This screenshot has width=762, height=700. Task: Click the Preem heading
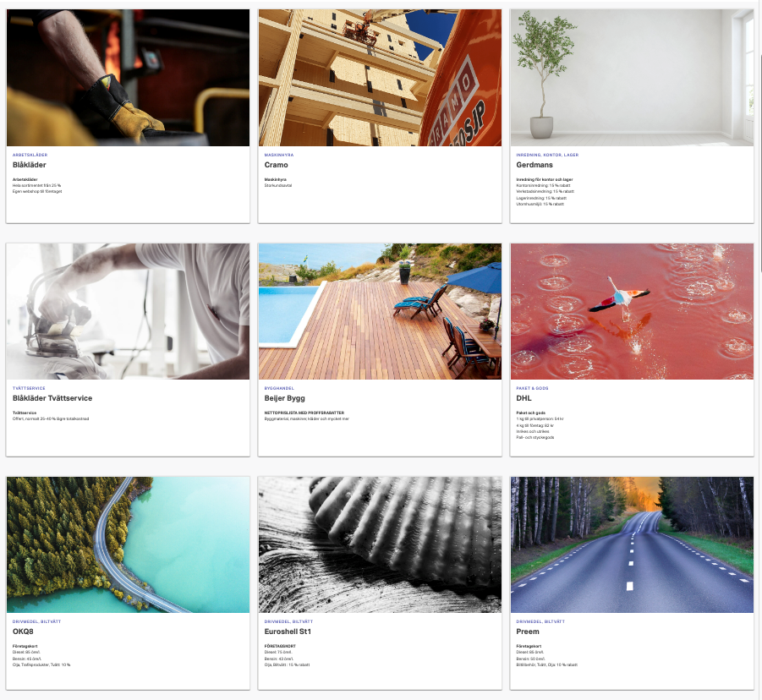click(x=527, y=632)
